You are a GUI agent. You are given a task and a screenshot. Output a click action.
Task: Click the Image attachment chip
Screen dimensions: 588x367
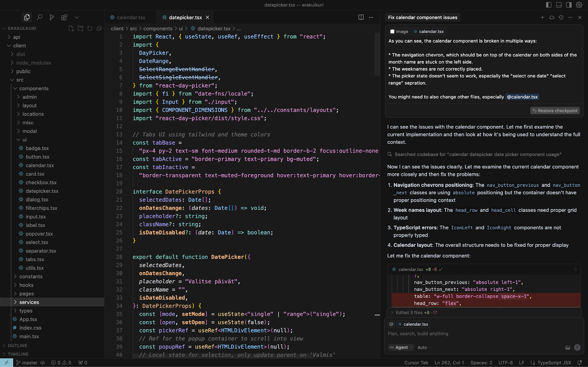(x=399, y=32)
